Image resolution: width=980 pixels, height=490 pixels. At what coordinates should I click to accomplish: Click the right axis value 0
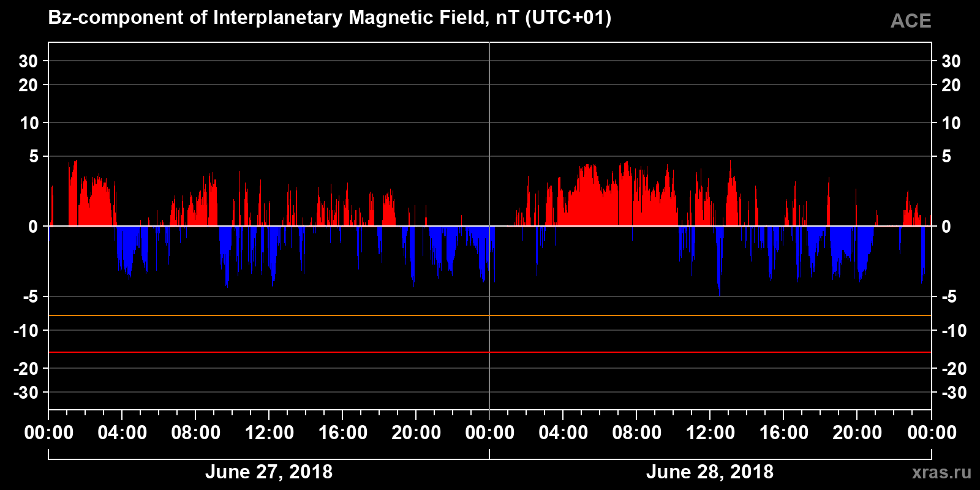tap(946, 227)
